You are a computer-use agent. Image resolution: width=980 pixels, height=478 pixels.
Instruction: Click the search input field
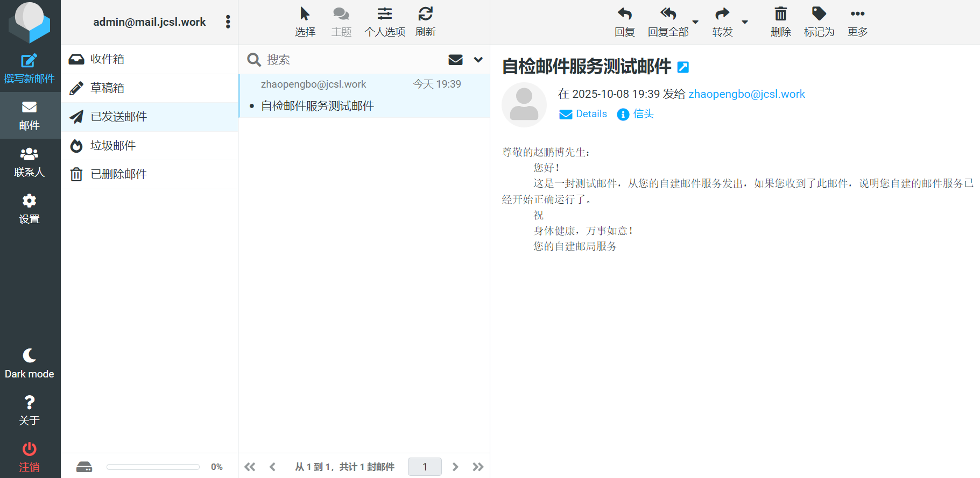click(350, 60)
